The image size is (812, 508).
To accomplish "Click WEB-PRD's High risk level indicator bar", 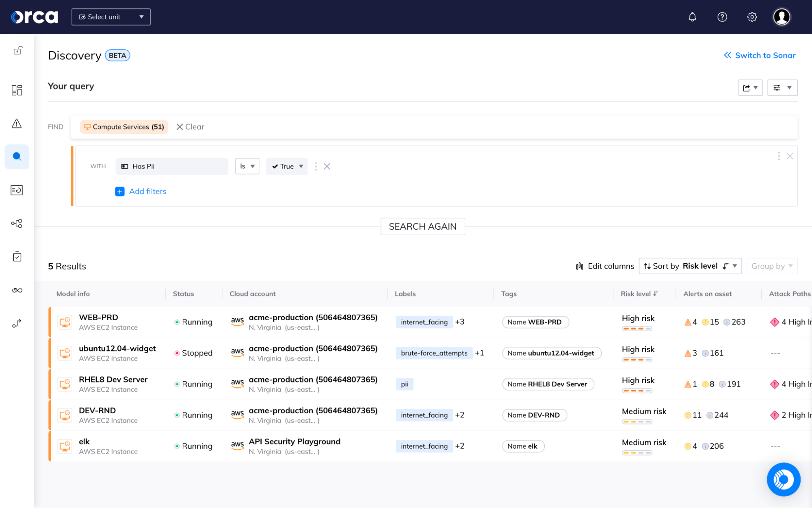I will pyautogui.click(x=637, y=328).
